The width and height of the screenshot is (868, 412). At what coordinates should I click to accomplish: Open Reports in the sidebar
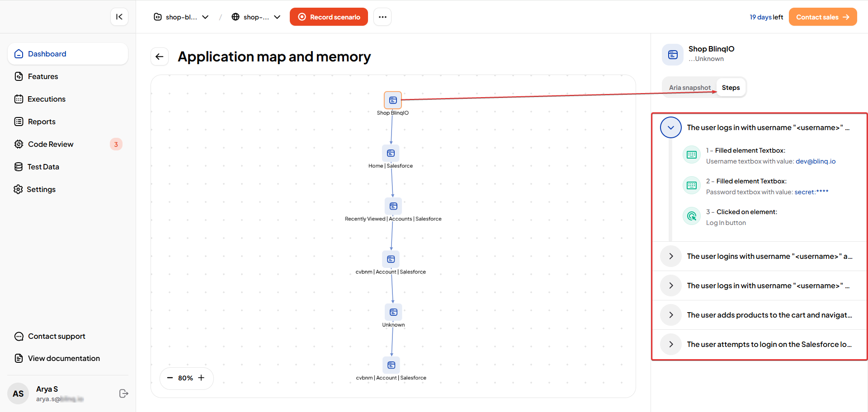pyautogui.click(x=41, y=122)
